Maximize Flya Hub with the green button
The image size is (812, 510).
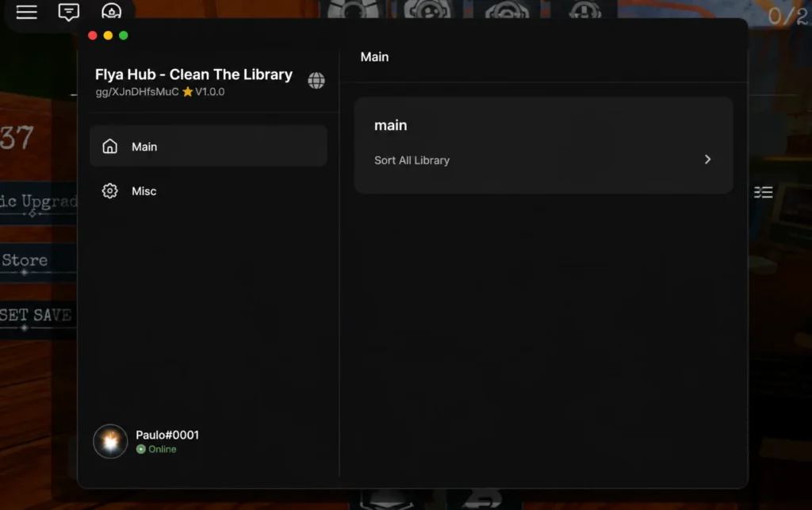coord(123,35)
